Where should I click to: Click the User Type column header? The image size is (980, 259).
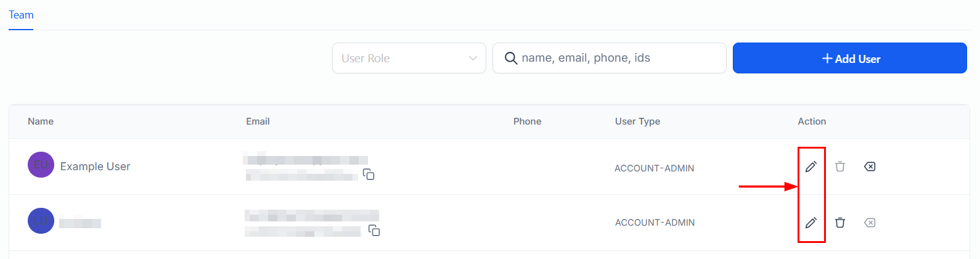[x=637, y=121]
